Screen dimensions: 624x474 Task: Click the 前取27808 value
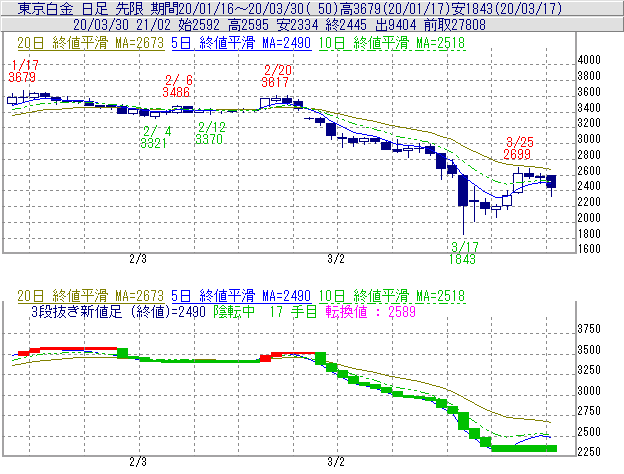tap(455, 25)
